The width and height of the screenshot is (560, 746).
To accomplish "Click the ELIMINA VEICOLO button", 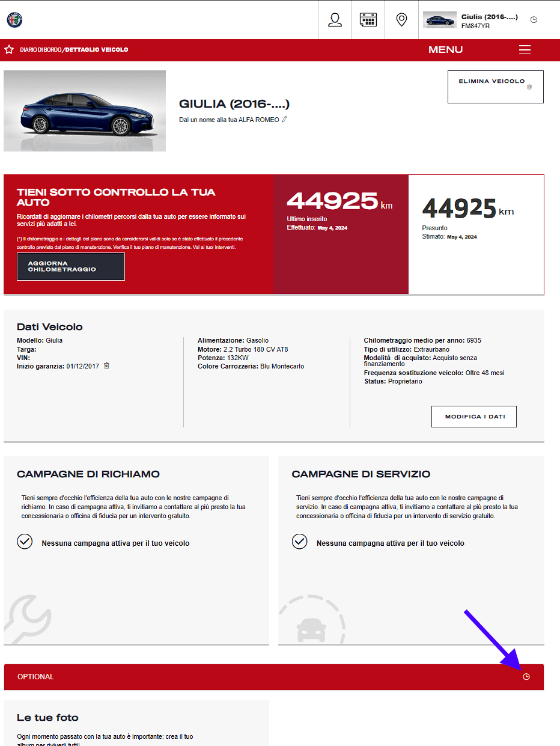I will pos(496,87).
